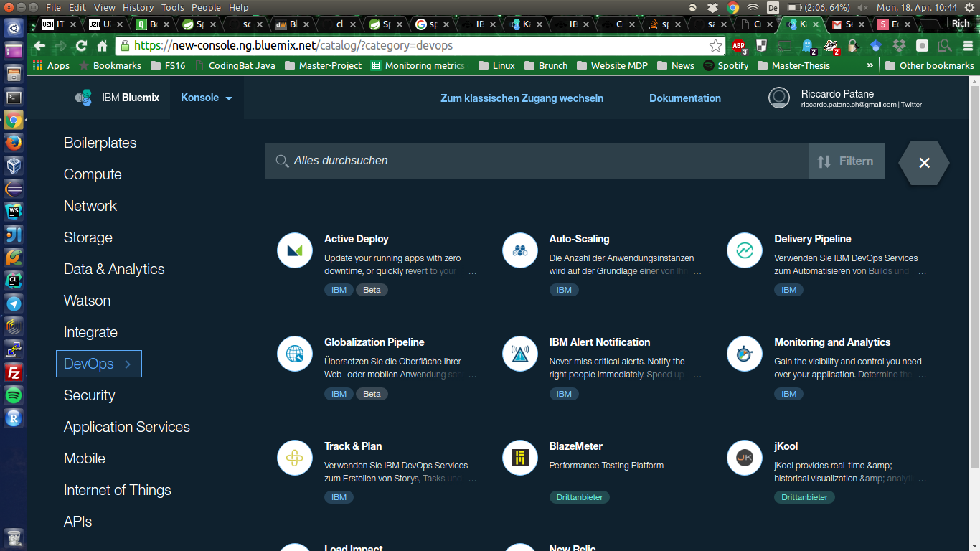Open the Monitoring metrics bookmark
This screenshot has width=980, height=551.
pyautogui.click(x=418, y=65)
